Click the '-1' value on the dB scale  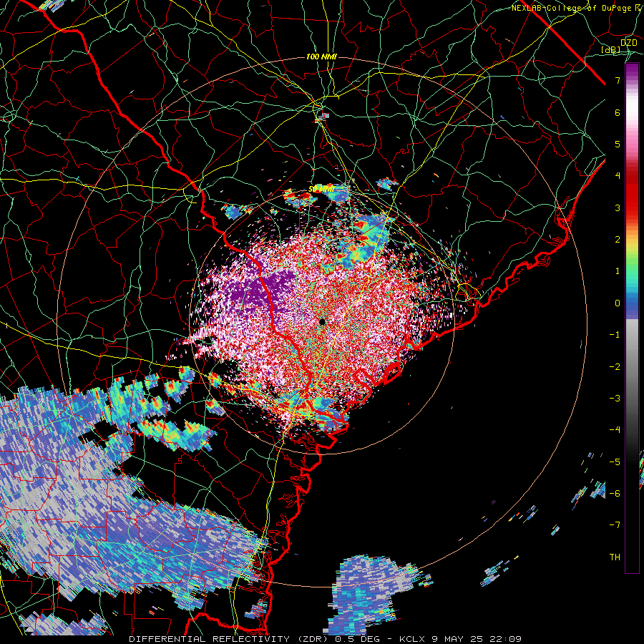click(x=615, y=335)
